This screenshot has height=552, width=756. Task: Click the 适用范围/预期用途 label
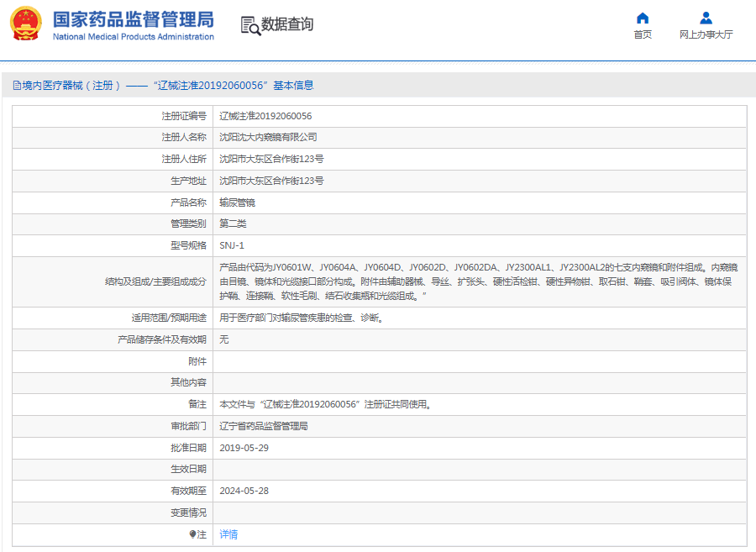(x=169, y=318)
